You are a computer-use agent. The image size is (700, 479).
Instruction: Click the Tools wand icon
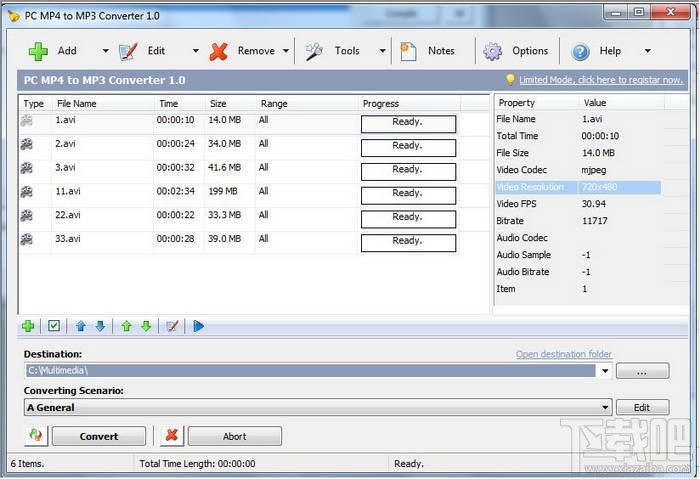point(314,51)
